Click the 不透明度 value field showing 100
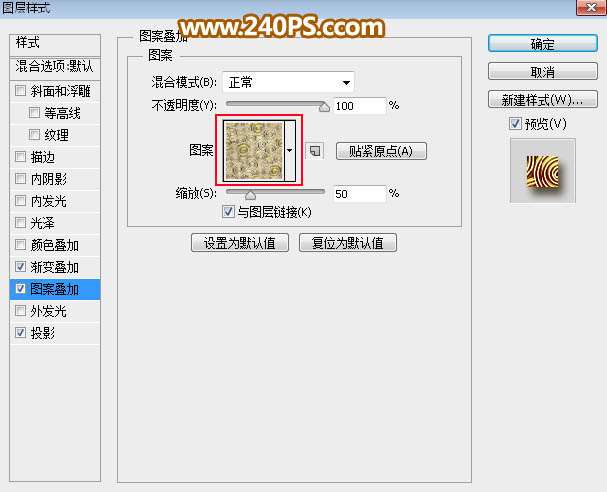 (x=360, y=106)
